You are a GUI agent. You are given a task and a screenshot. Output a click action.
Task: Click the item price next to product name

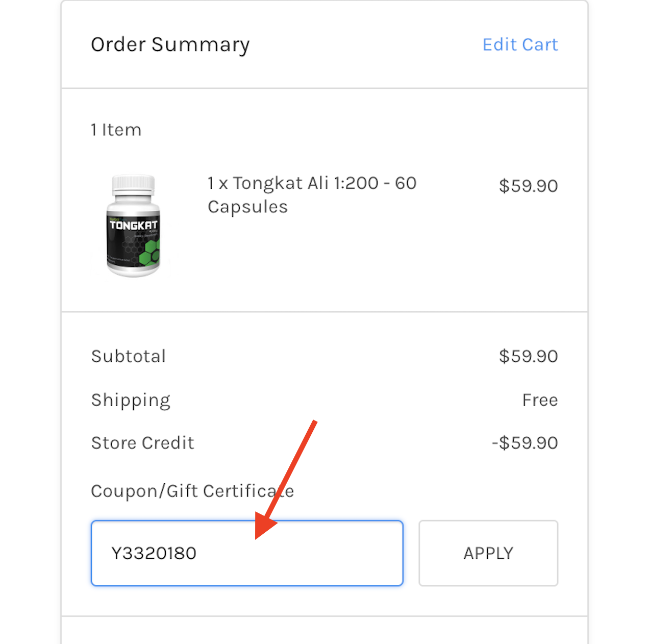point(528,186)
